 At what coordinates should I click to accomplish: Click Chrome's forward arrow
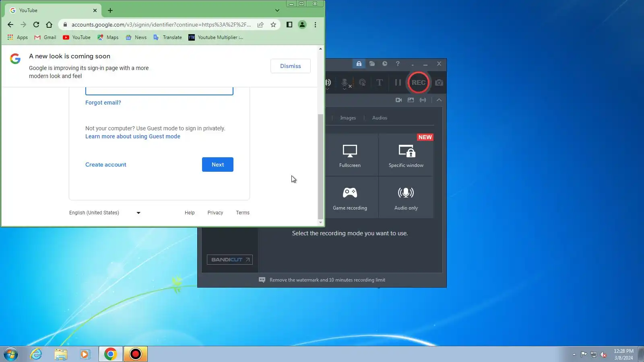point(23,25)
